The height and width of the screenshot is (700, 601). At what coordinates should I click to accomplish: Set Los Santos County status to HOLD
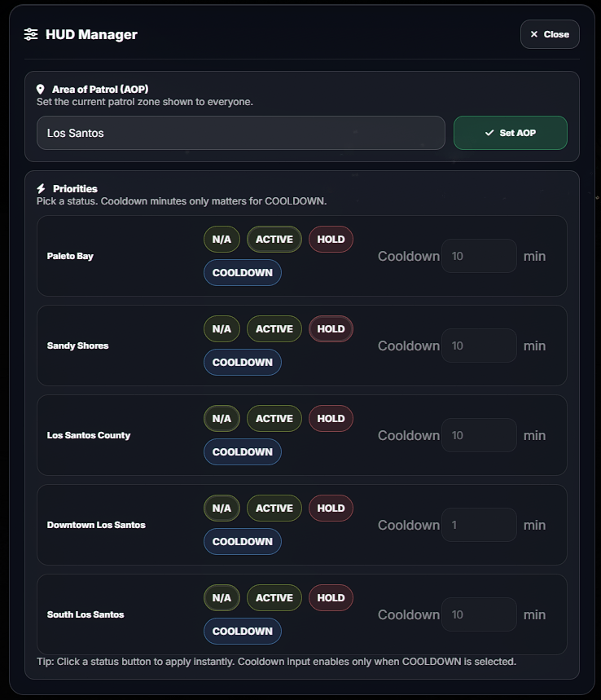pyautogui.click(x=331, y=419)
